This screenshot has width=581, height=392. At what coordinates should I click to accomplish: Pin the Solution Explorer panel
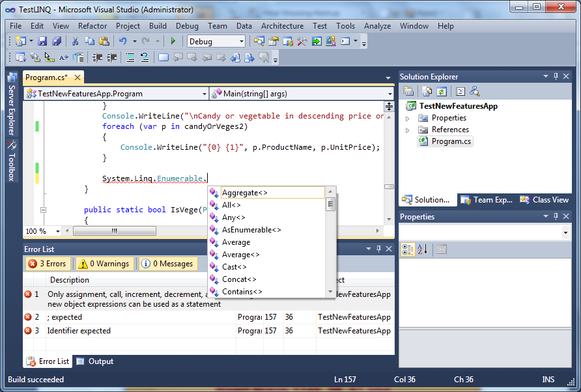pyautogui.click(x=556, y=76)
